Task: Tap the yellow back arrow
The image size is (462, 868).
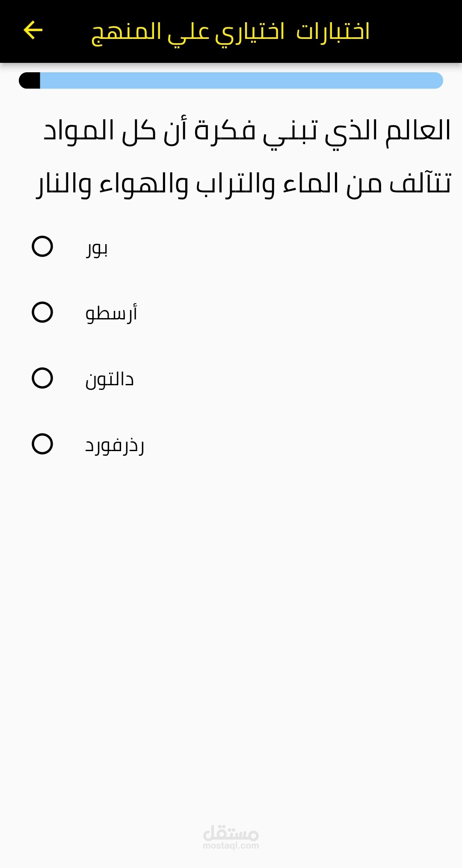Action: tap(33, 30)
